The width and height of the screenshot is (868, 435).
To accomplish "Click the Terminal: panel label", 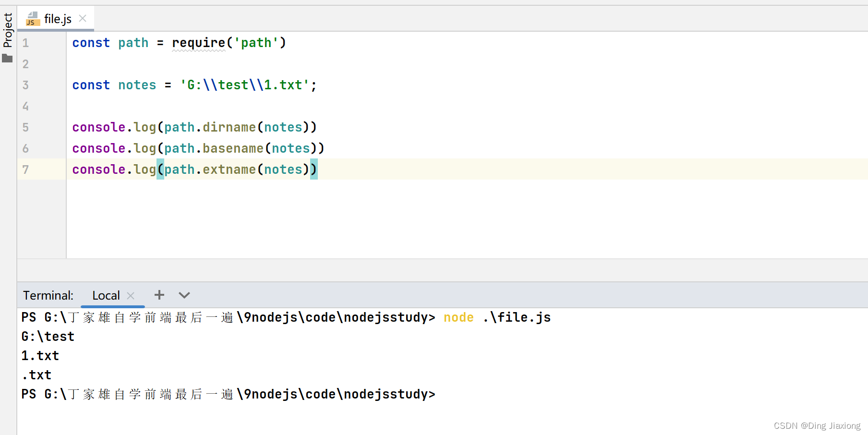I will (x=48, y=295).
